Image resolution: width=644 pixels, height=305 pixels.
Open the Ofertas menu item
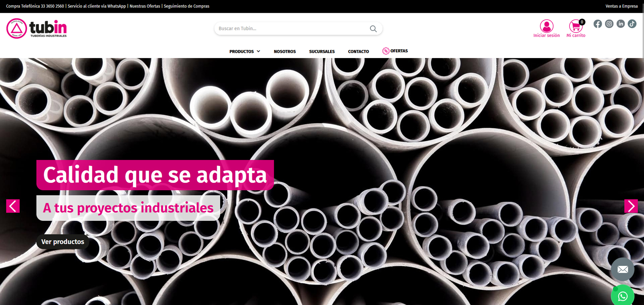[x=395, y=51]
